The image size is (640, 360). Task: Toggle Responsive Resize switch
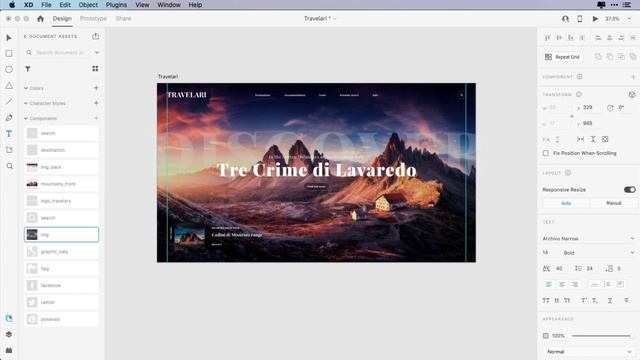(629, 189)
